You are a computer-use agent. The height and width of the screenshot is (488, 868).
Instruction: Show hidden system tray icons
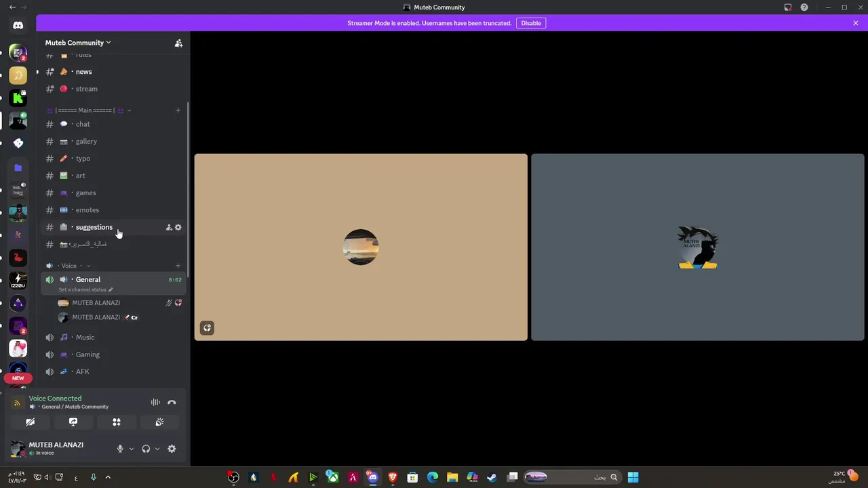(x=108, y=477)
